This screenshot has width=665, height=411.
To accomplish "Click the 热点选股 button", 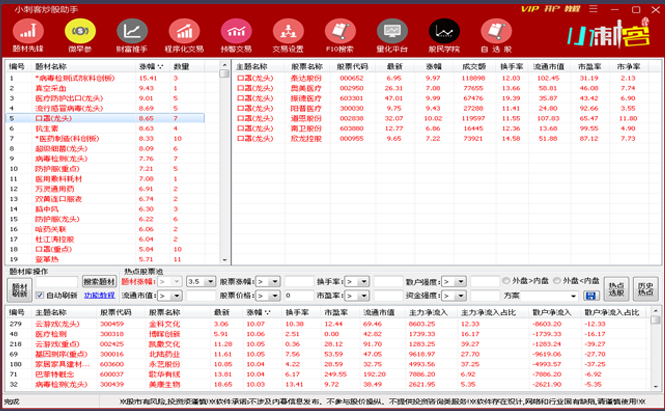I will (616, 289).
